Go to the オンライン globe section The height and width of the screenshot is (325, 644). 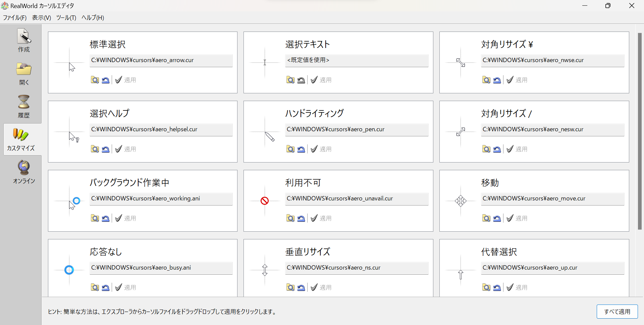[23, 172]
